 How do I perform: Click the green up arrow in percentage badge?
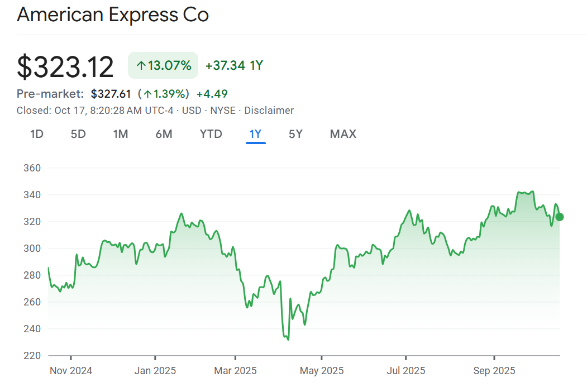click(x=141, y=66)
